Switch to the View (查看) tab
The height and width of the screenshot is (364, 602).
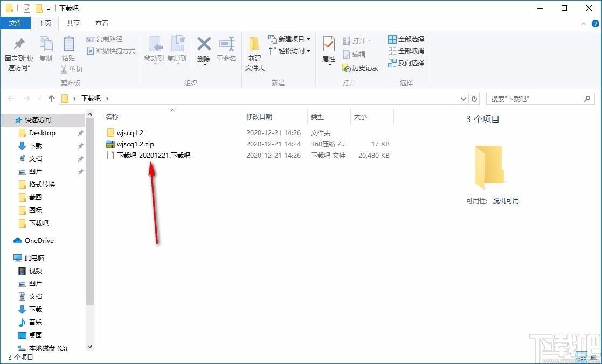tap(102, 23)
